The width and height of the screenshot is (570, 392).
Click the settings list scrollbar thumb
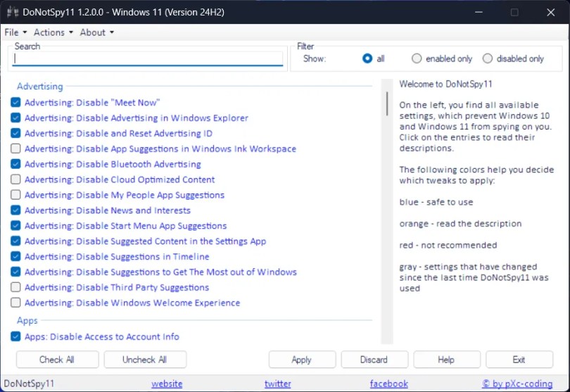tap(387, 103)
